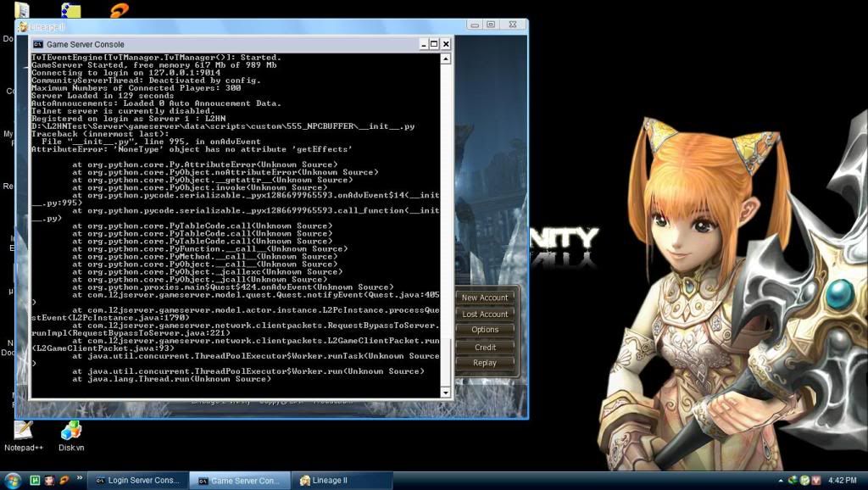The image size is (868, 490).
Task: Open the Notepad++ desktop shortcut
Action: coord(23,431)
